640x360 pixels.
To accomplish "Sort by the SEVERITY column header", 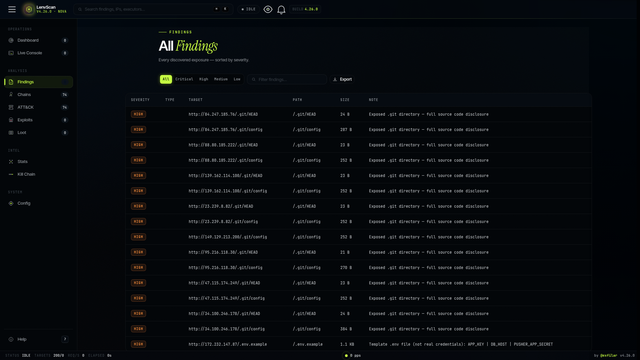I will [x=140, y=100].
